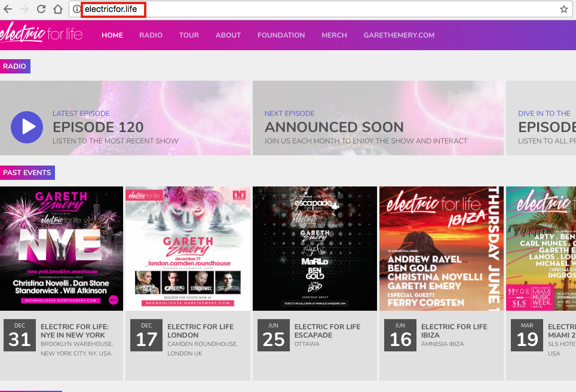This screenshot has height=392, width=576.
Task: Click CAMDEN ROUNDHOUSE venue text
Action: coord(203,344)
